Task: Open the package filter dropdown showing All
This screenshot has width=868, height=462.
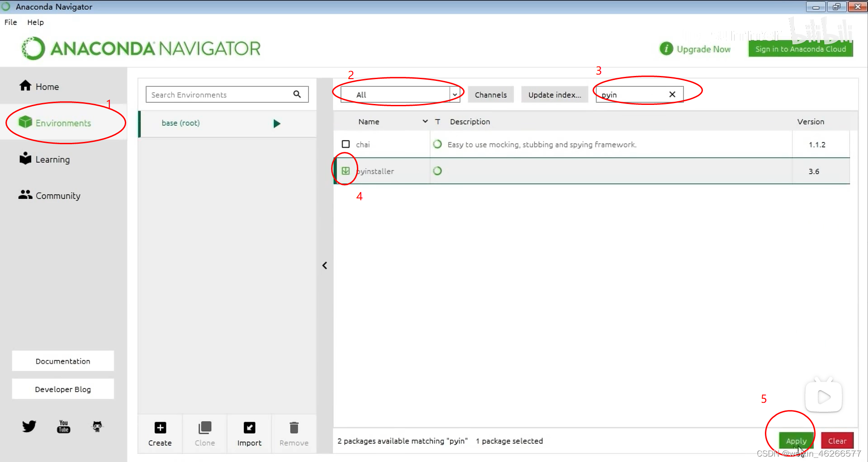Action: (400, 94)
